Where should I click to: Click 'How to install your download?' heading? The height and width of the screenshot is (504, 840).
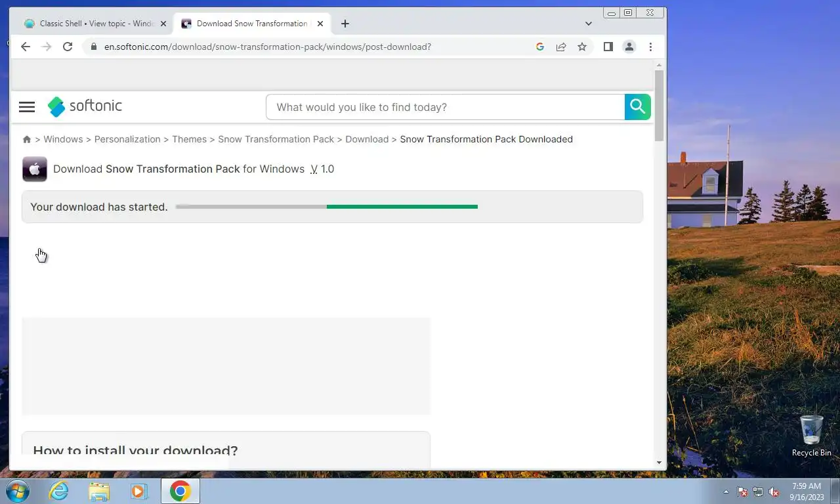coord(135,450)
